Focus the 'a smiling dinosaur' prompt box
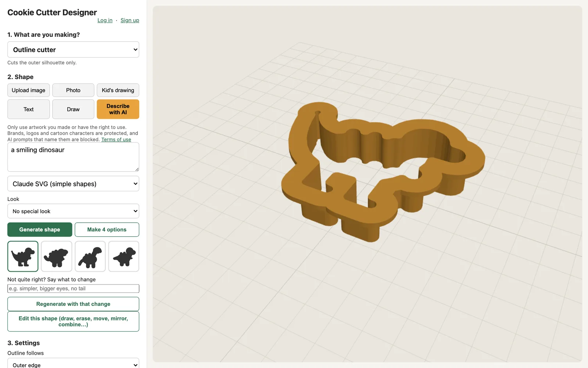 pyautogui.click(x=73, y=157)
